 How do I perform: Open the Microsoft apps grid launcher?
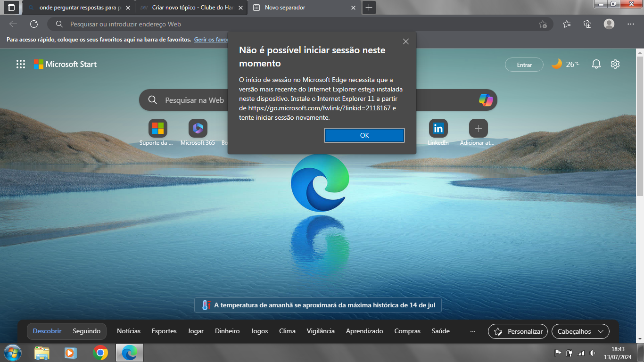click(x=21, y=65)
